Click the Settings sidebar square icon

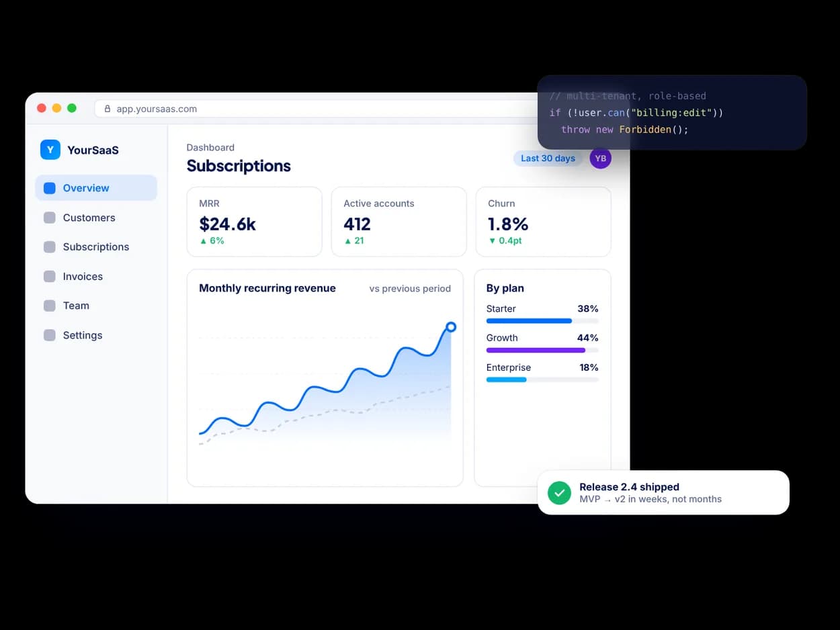point(50,335)
